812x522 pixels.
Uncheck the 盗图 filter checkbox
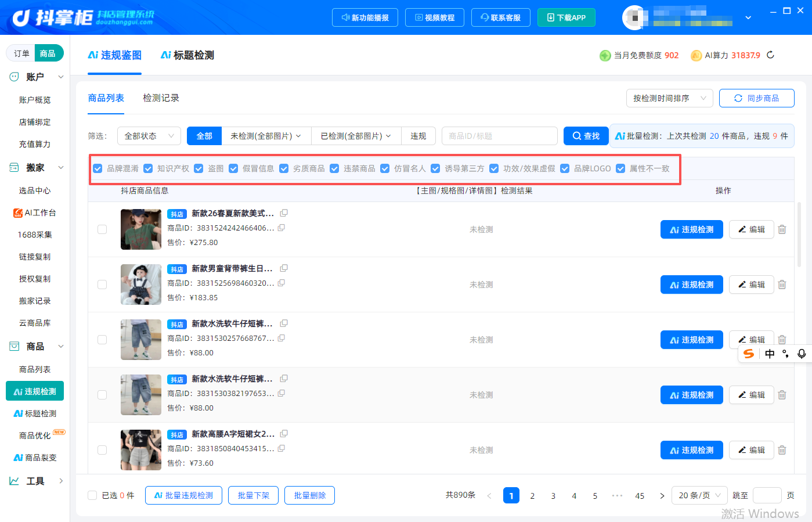pos(199,168)
